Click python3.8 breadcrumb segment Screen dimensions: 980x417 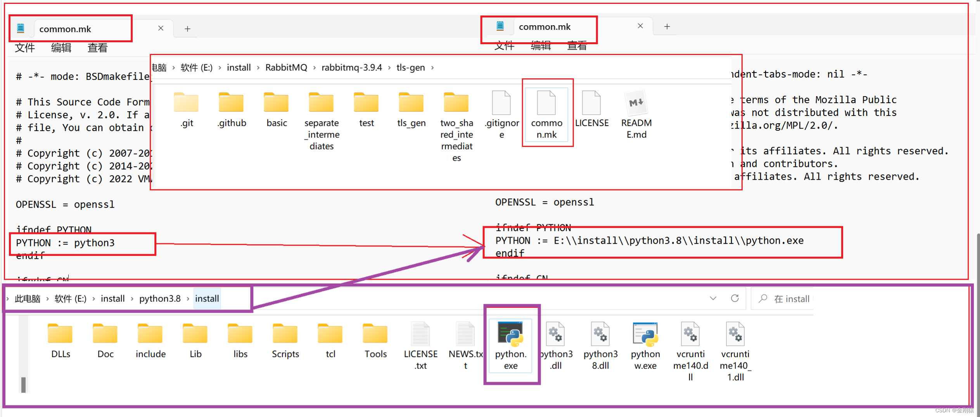click(x=160, y=299)
